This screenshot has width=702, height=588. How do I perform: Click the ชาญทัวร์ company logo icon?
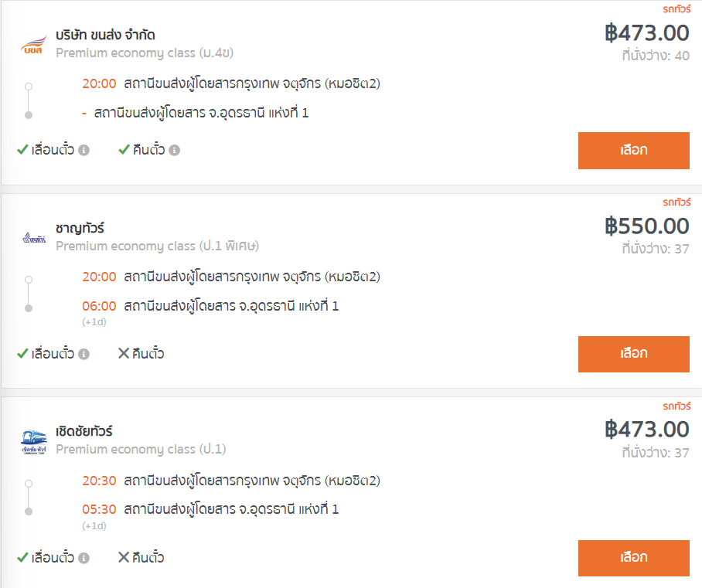[34, 238]
